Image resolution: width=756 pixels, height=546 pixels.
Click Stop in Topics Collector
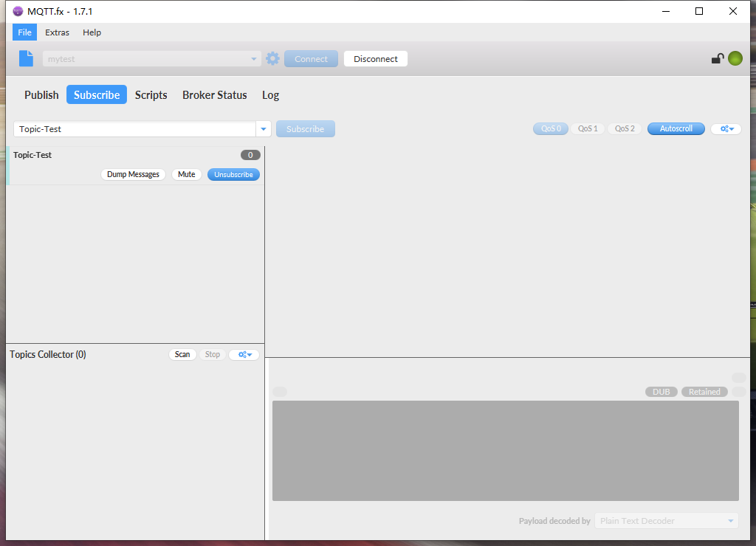click(212, 354)
